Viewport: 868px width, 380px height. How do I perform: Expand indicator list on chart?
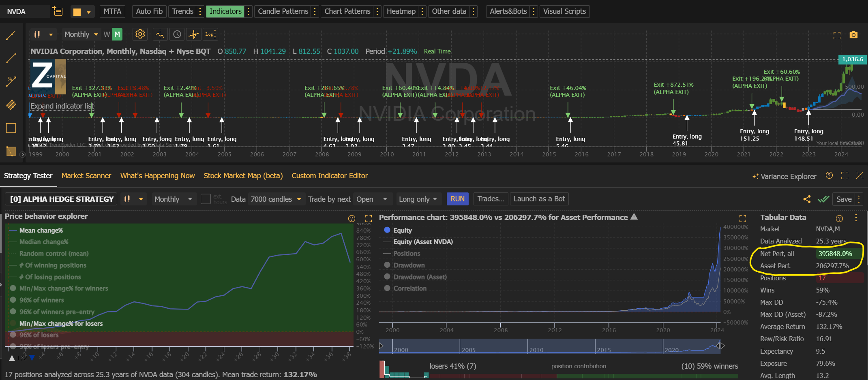[62, 106]
